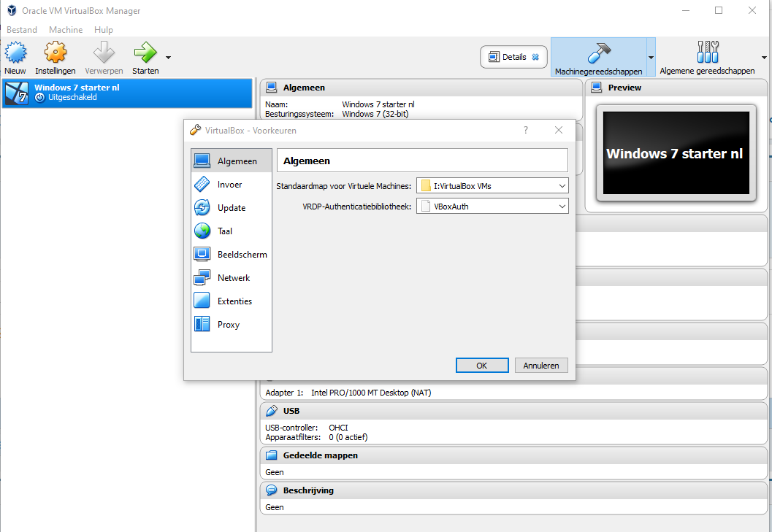Select Update category in Voorkeuren

(x=232, y=208)
